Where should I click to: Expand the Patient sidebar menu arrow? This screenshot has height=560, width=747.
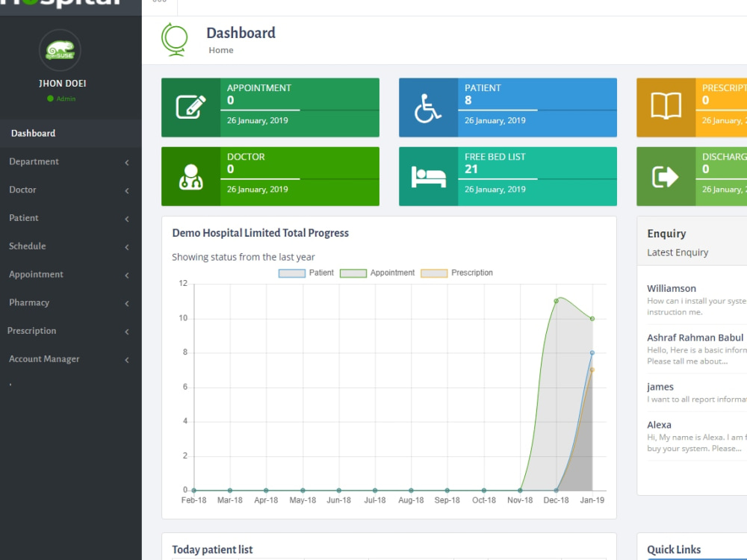pyautogui.click(x=127, y=219)
